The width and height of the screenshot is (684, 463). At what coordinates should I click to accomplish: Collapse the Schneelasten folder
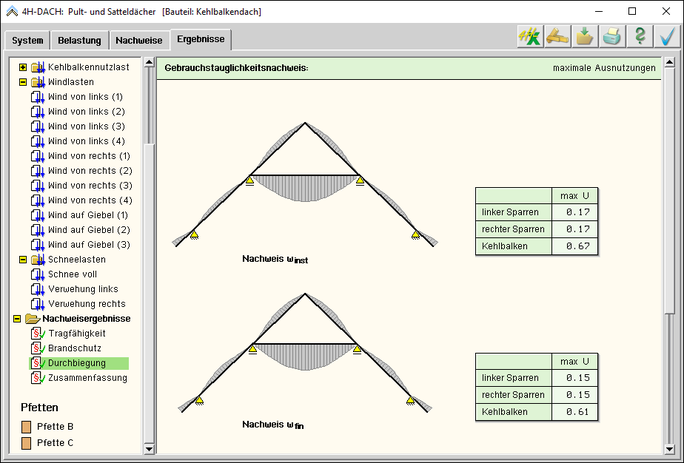coord(23,259)
